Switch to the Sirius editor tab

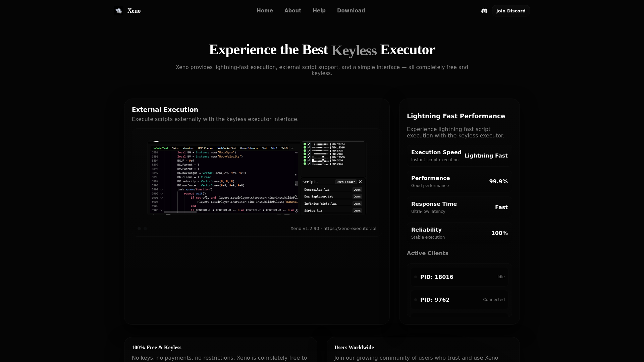pos(175,148)
